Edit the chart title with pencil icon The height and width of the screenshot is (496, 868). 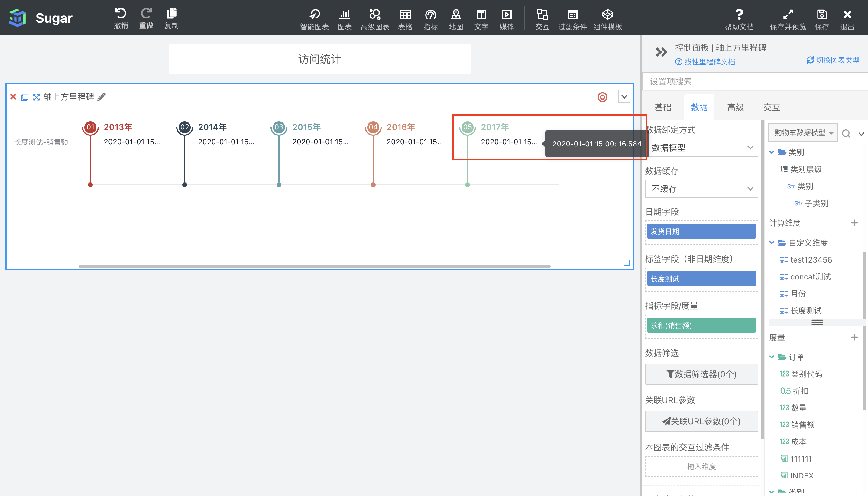[102, 97]
